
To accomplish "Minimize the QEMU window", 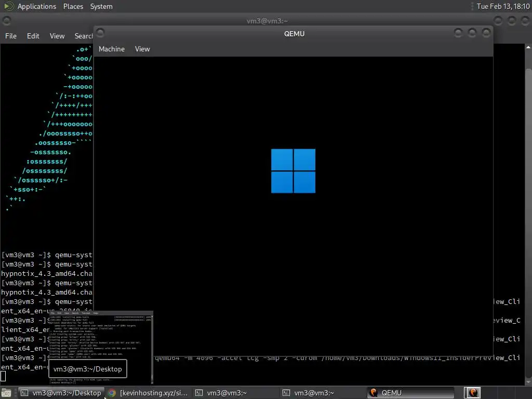I will [458, 33].
